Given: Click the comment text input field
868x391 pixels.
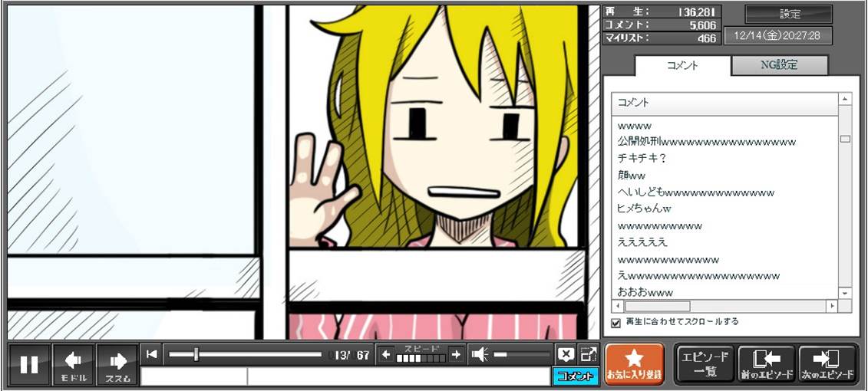Looking at the screenshot, I should point(398,376).
